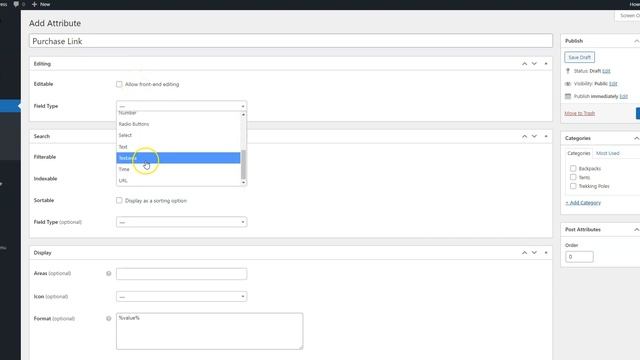The image size is (640, 360).
Task: Toggle Search panel collapse triangle
Action: (x=546, y=136)
